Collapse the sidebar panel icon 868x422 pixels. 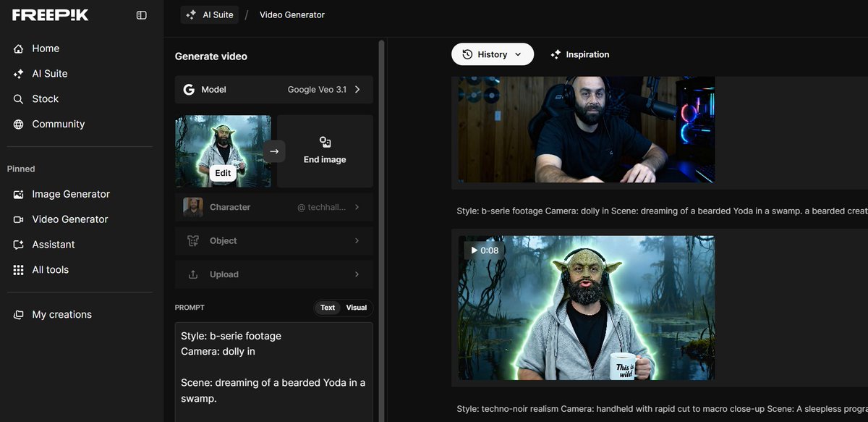tap(142, 15)
